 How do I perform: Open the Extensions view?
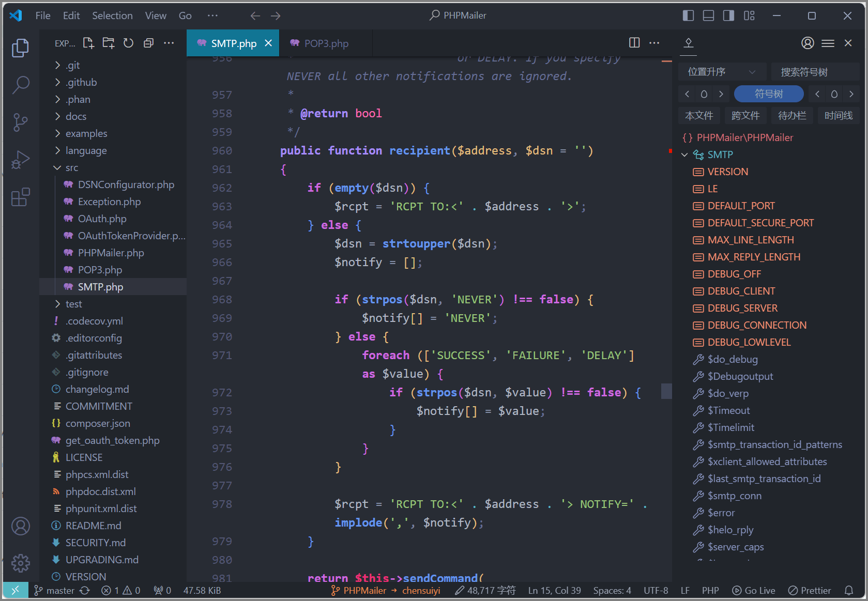tap(20, 197)
